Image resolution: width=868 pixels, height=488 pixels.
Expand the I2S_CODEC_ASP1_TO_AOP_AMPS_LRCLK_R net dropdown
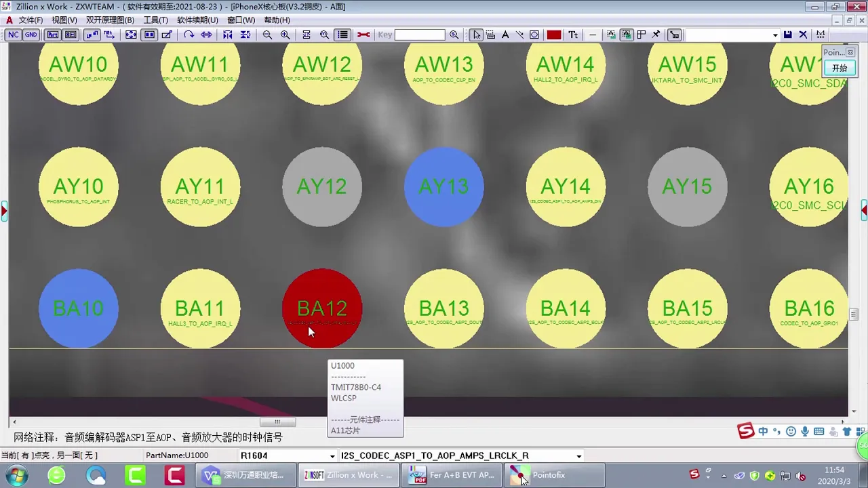click(578, 456)
